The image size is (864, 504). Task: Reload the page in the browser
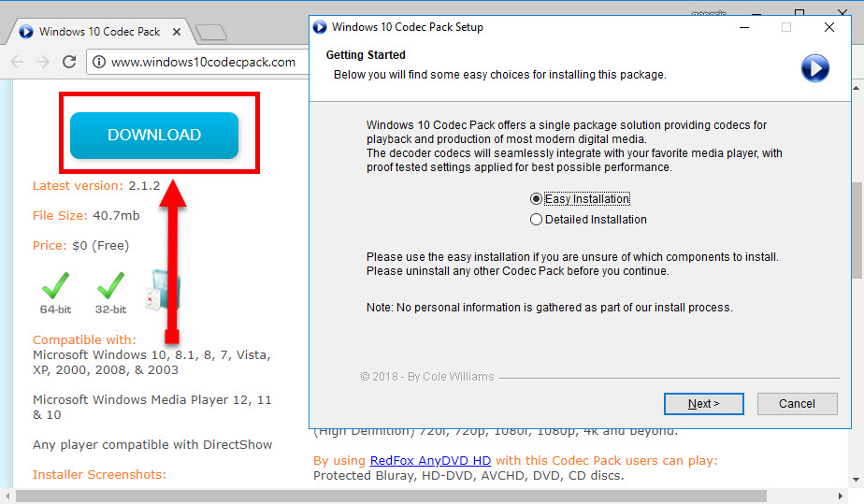[x=69, y=62]
